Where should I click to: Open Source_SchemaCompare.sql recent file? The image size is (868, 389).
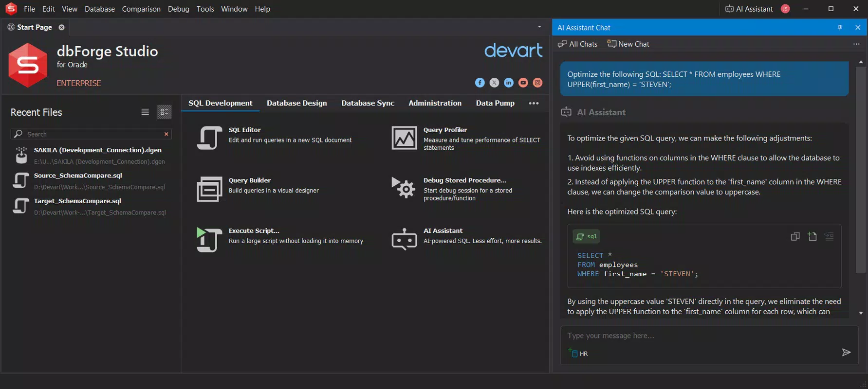coord(90,181)
